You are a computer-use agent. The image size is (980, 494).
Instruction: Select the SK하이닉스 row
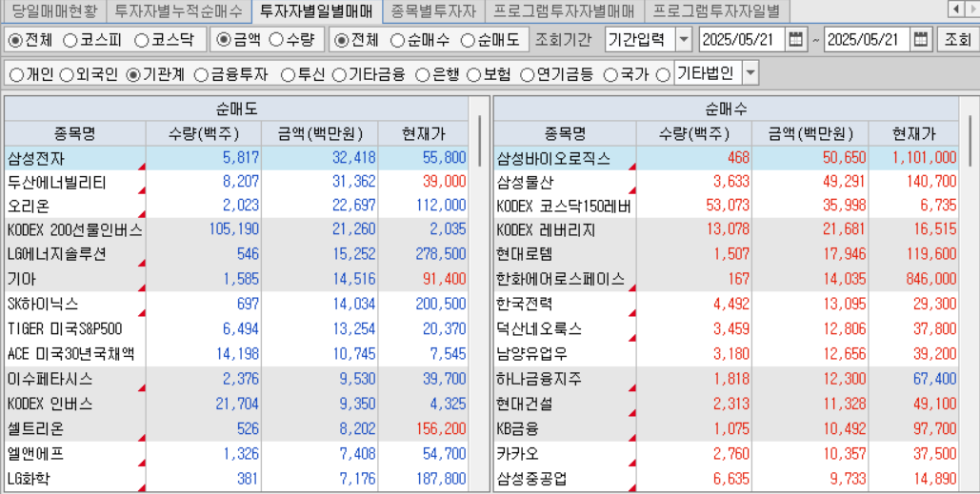coord(236,305)
